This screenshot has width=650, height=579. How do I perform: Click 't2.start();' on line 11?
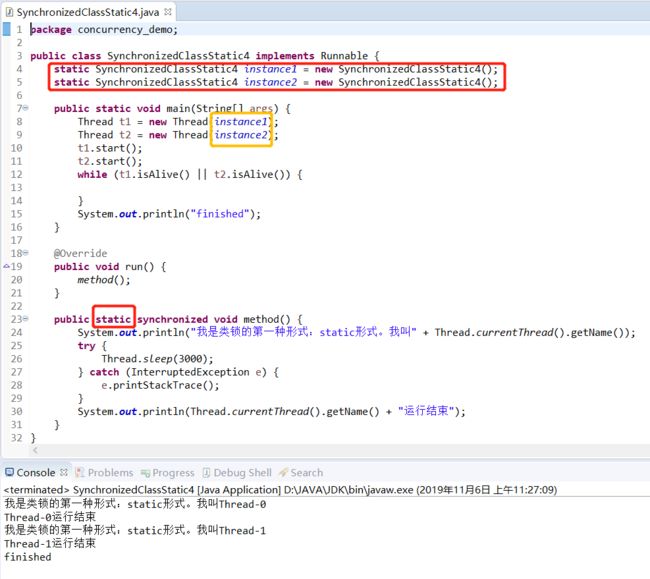coord(110,161)
